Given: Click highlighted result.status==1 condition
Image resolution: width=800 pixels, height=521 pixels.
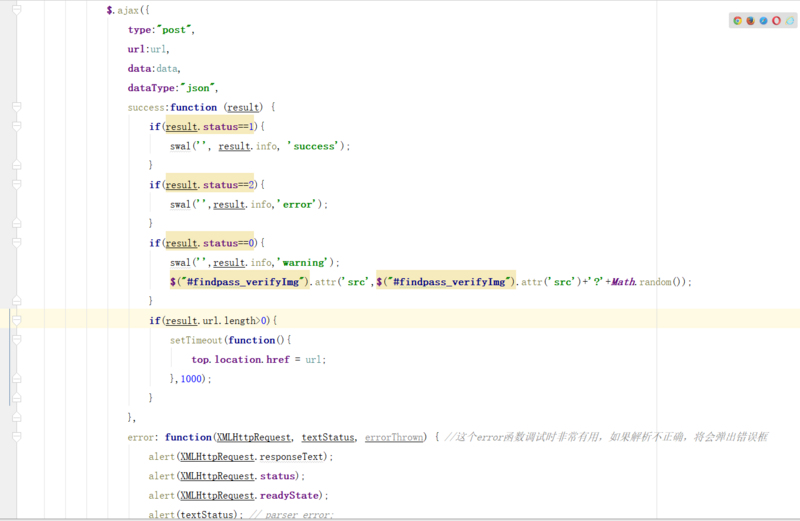Looking at the screenshot, I should click(x=209, y=127).
